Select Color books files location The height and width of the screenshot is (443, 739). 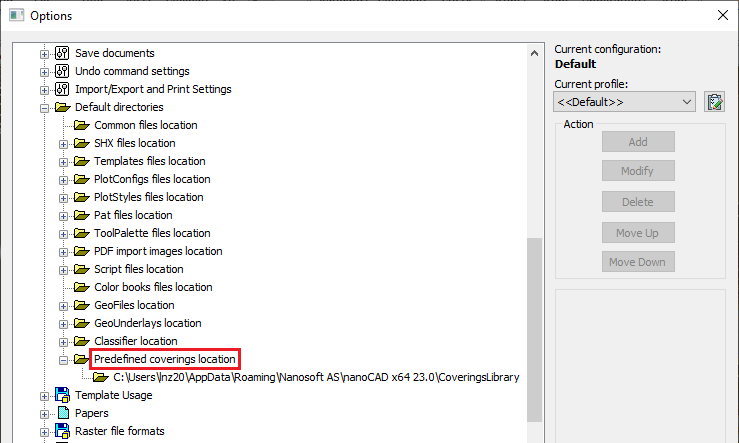coord(153,287)
